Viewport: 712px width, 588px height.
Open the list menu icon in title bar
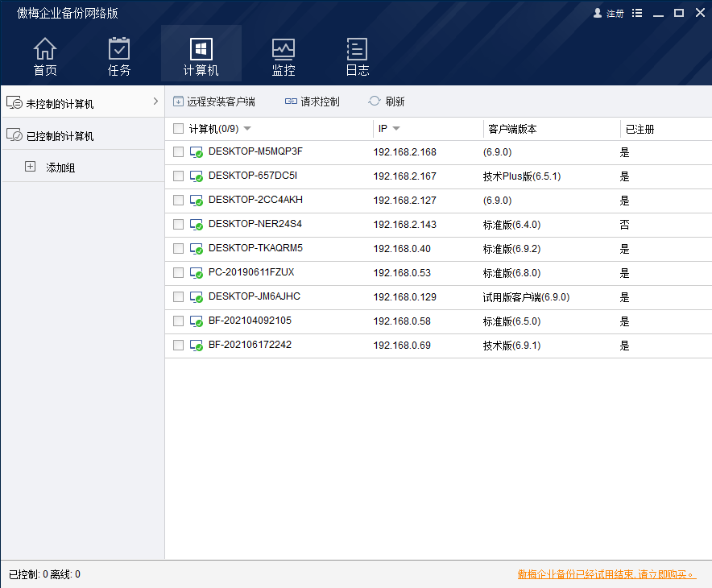point(638,14)
